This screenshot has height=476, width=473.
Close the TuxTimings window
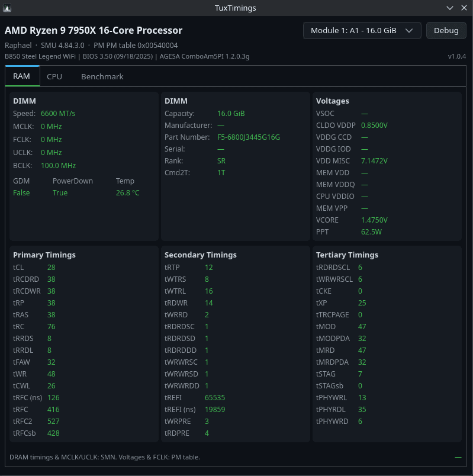pyautogui.click(x=465, y=8)
